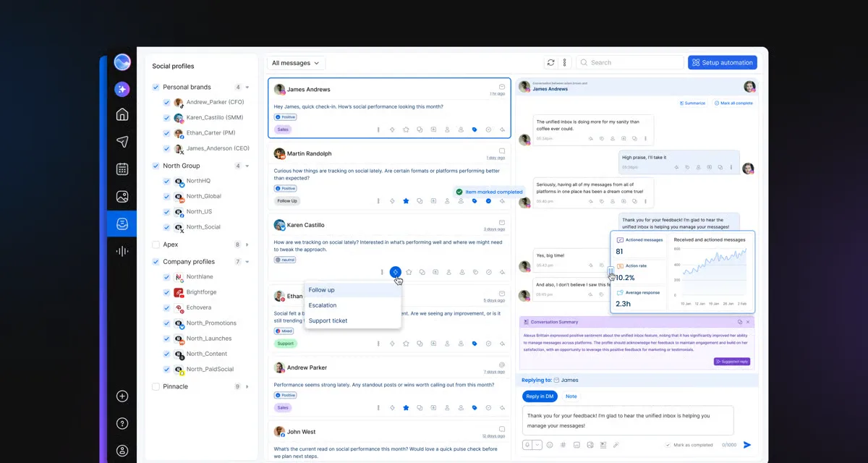Uncheck Karen_Castillo (SMM) profile
Viewport: 868px width, 463px height.
(167, 118)
